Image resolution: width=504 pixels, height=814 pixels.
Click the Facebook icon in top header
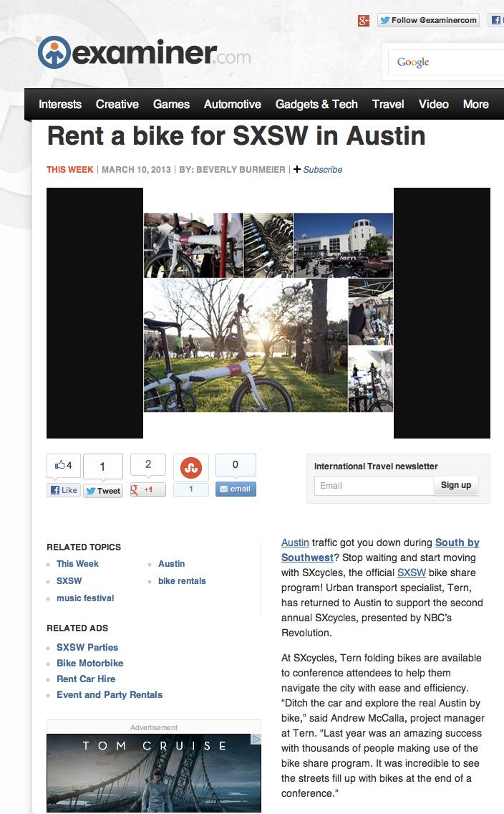(495, 20)
